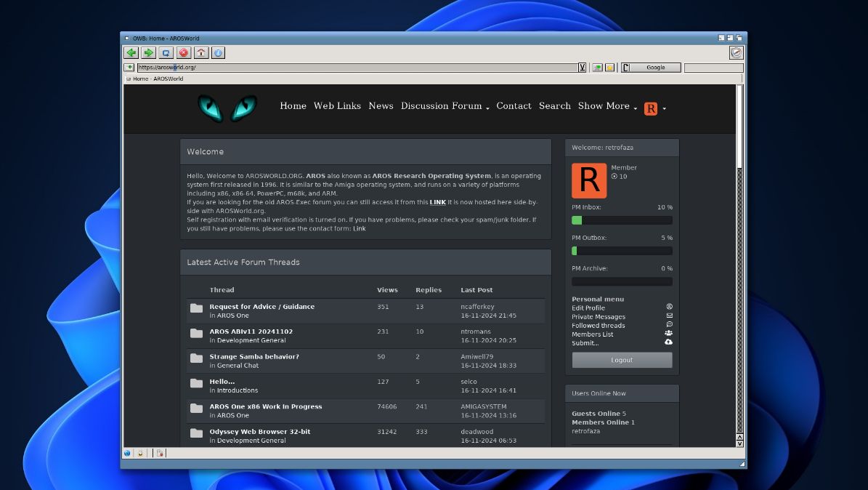
Task: Open Followed threads in personal menu
Action: 599,326
